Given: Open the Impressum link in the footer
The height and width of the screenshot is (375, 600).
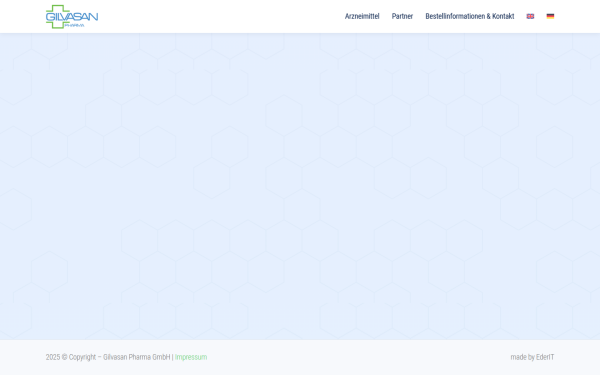Looking at the screenshot, I should click(x=191, y=357).
